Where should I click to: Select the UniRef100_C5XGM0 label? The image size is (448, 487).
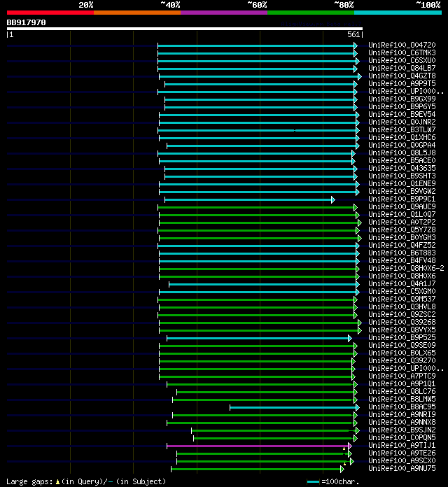point(402,291)
